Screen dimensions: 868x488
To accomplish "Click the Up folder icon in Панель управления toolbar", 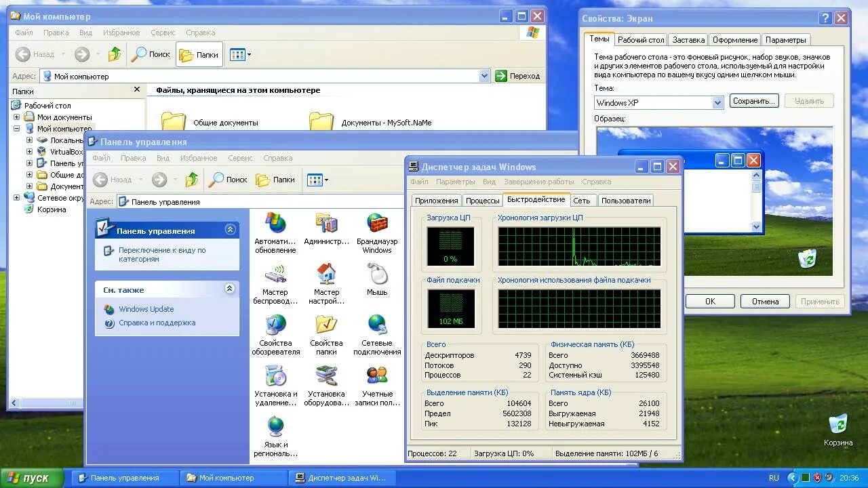I will click(x=192, y=180).
